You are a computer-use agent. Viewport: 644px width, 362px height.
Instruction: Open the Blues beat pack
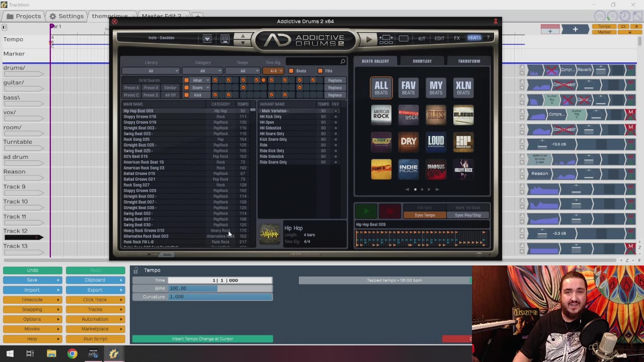tap(436, 115)
